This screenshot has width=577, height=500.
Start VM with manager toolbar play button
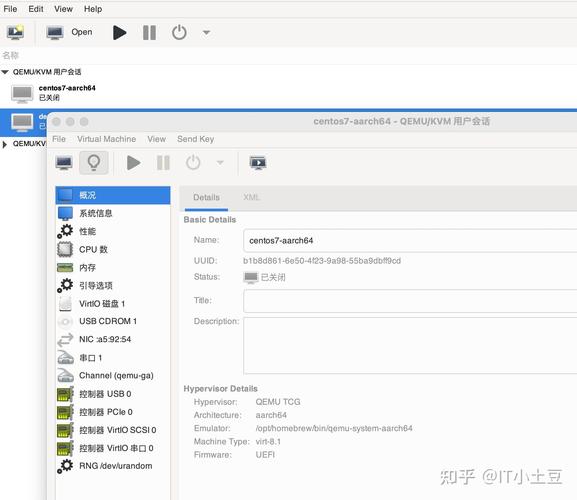(x=119, y=32)
